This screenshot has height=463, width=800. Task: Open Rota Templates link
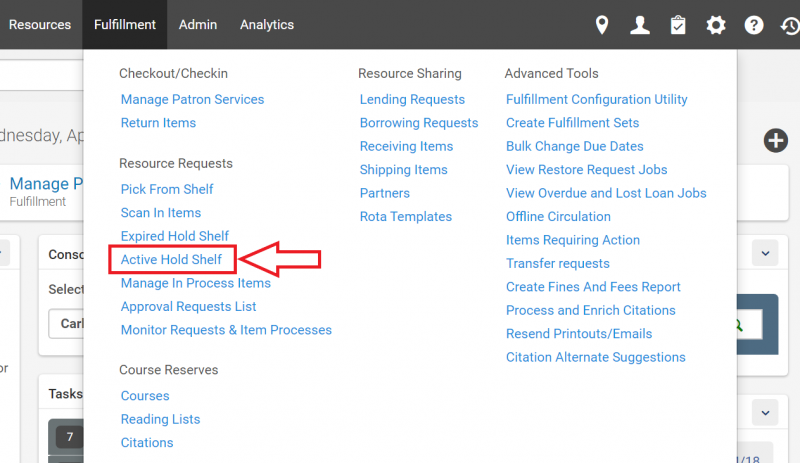(x=405, y=216)
